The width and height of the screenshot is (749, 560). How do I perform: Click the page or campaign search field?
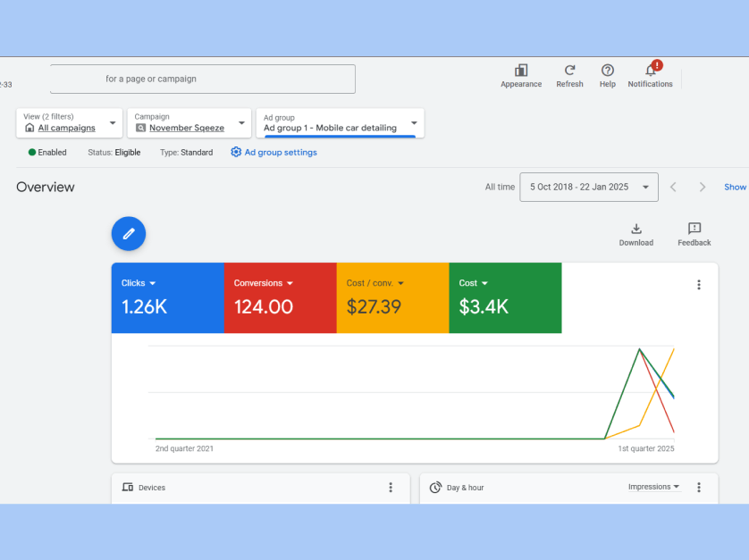click(203, 79)
